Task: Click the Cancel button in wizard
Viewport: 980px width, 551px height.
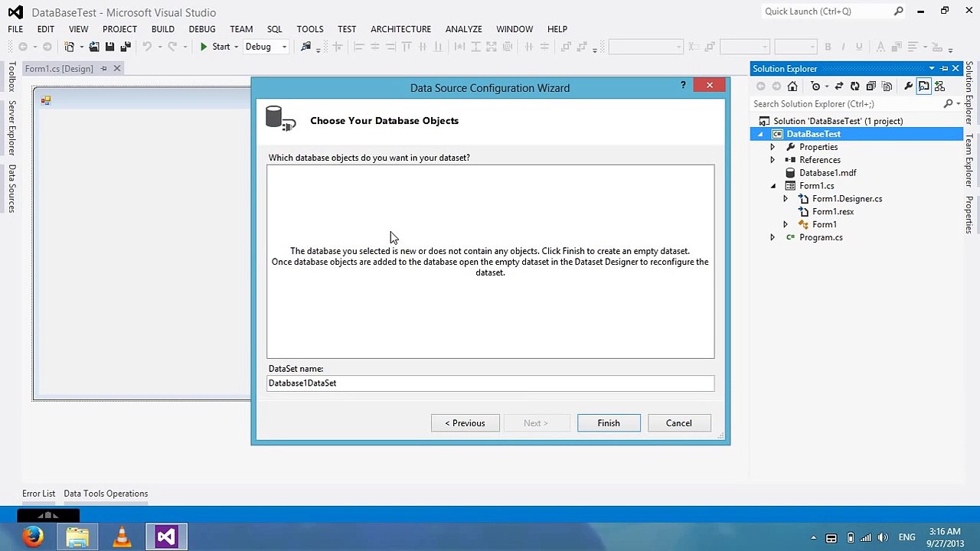Action: pos(678,423)
